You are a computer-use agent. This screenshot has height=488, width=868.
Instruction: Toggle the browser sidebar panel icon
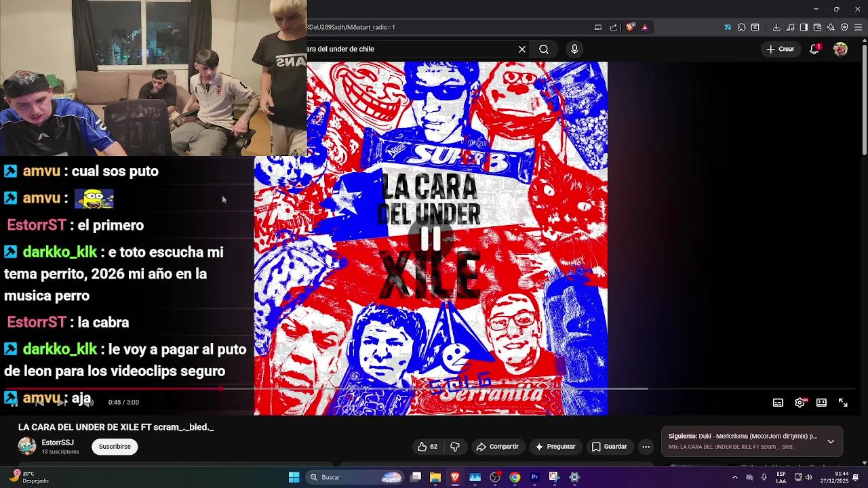click(804, 27)
